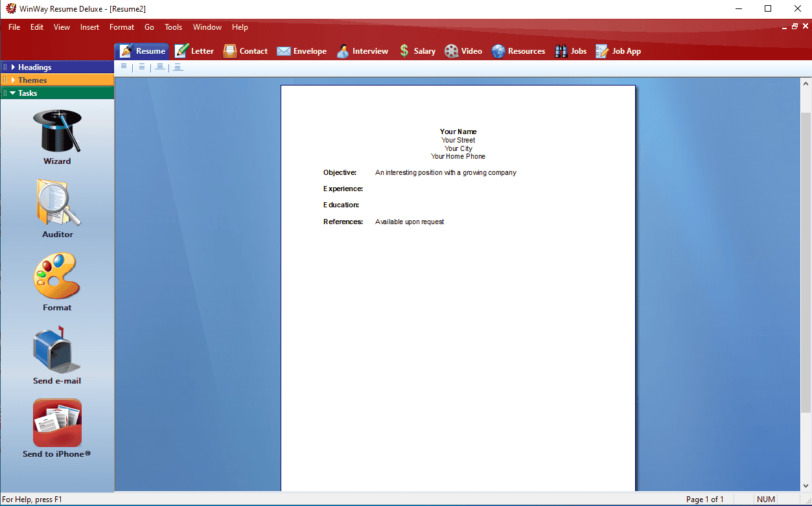Open the Format menu
The height and width of the screenshot is (506, 812).
122,27
